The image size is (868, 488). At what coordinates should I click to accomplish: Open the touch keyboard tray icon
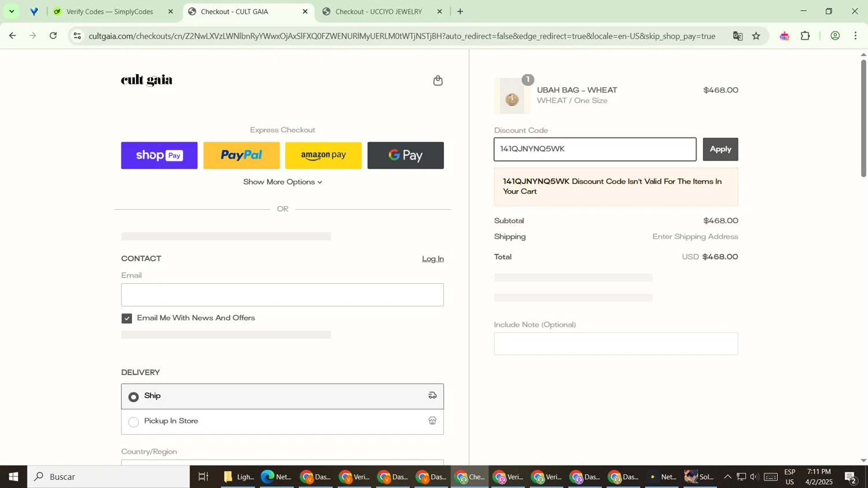pos(771,477)
